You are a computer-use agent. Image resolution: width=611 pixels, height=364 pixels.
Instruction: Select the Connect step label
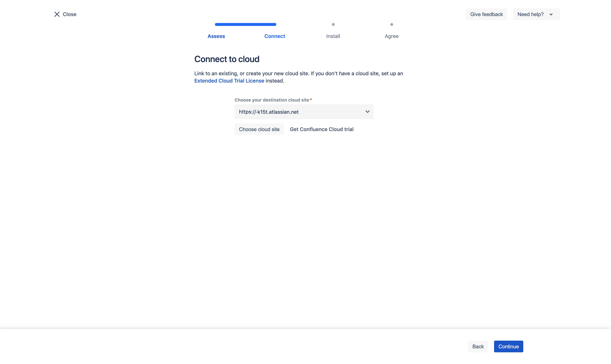tap(274, 36)
